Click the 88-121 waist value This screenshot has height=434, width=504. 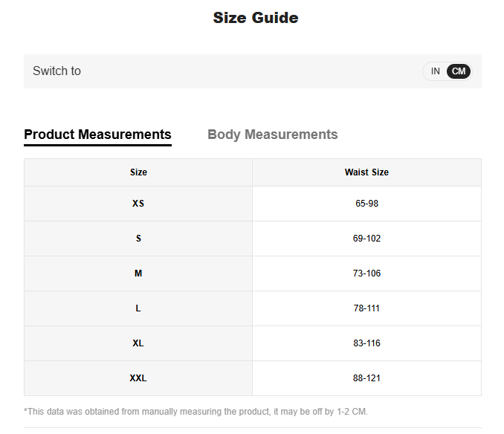(366, 378)
